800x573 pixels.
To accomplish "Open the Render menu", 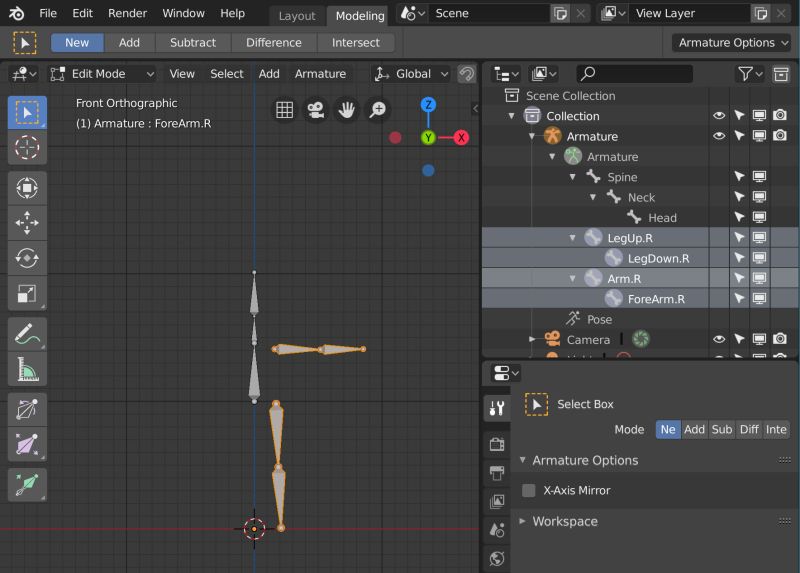I will coord(127,13).
